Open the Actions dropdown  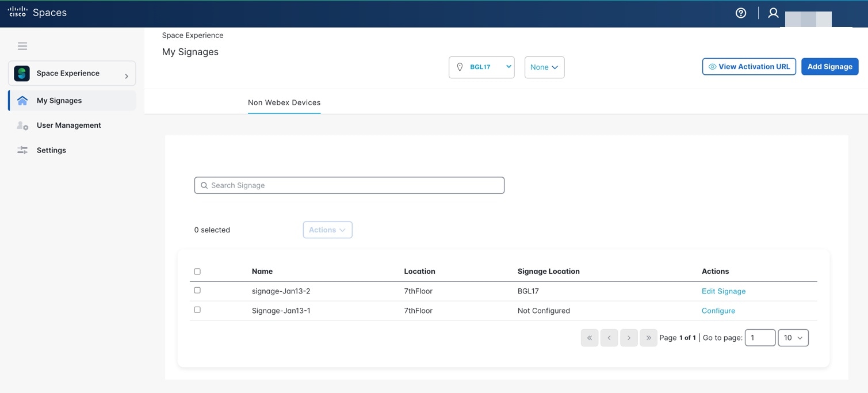coord(327,230)
